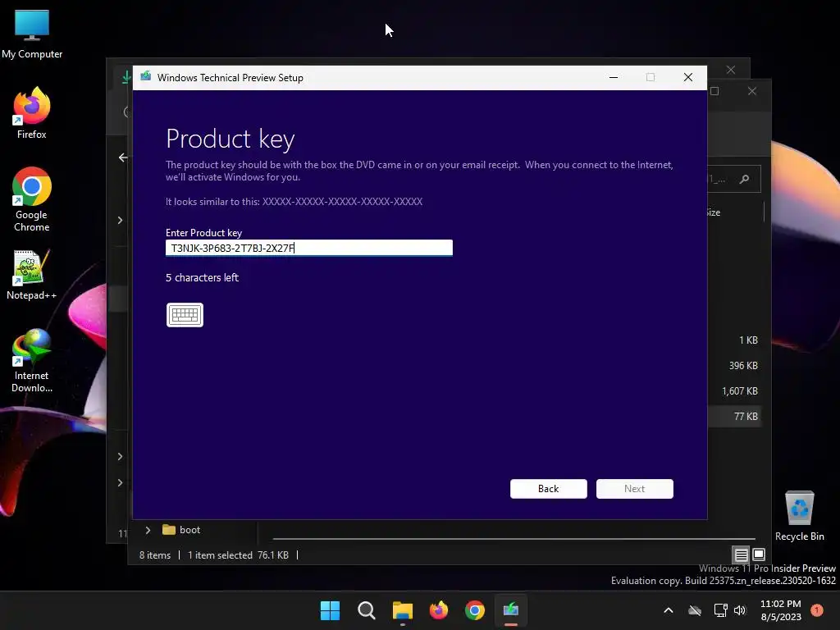840x630 pixels.
Task: Open the Windows Start menu
Action: click(x=330, y=610)
